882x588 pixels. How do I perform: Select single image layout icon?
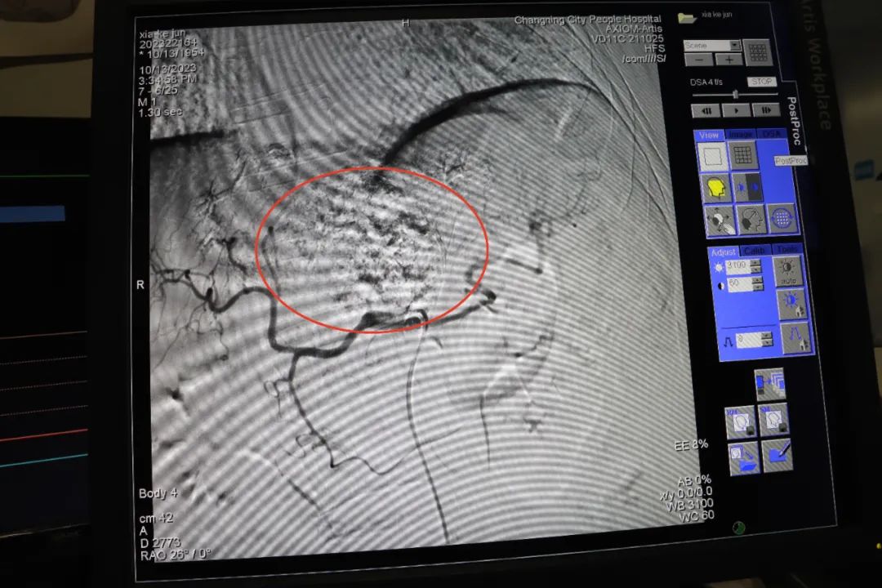(712, 157)
